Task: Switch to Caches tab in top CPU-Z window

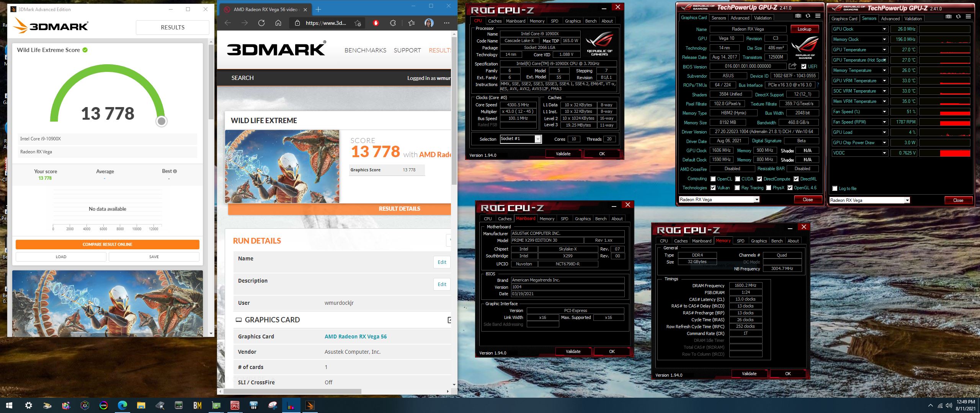Action: pyautogui.click(x=495, y=21)
